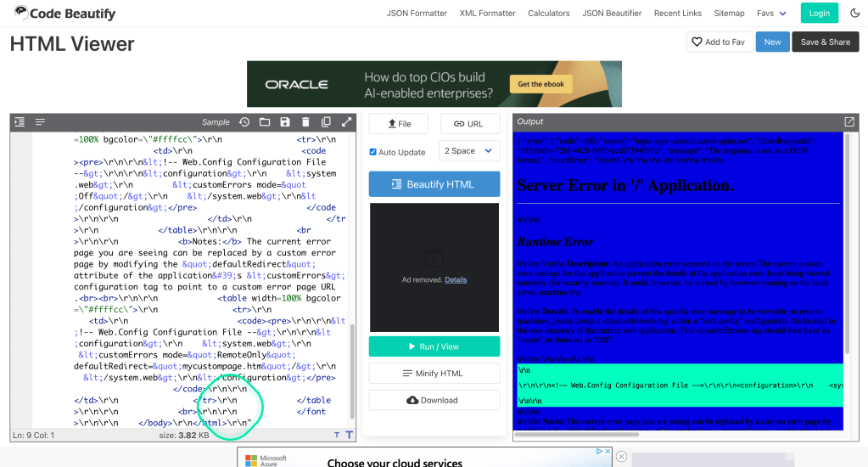Click Get the ebook in Oracle ad
Screen dimensions: 868x467
540,84
